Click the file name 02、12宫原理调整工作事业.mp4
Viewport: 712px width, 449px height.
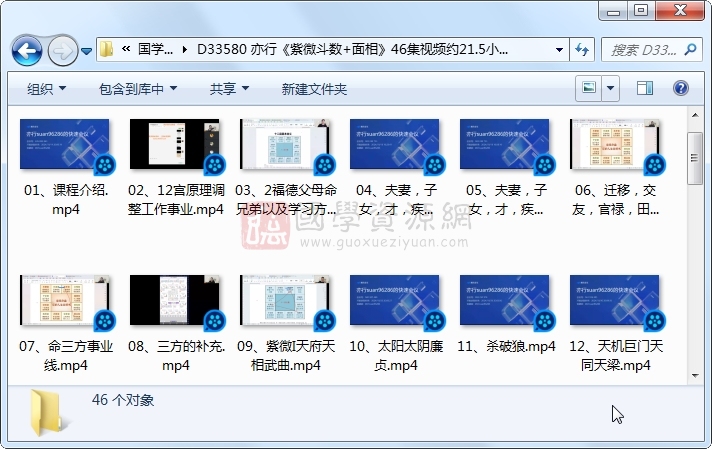176,199
